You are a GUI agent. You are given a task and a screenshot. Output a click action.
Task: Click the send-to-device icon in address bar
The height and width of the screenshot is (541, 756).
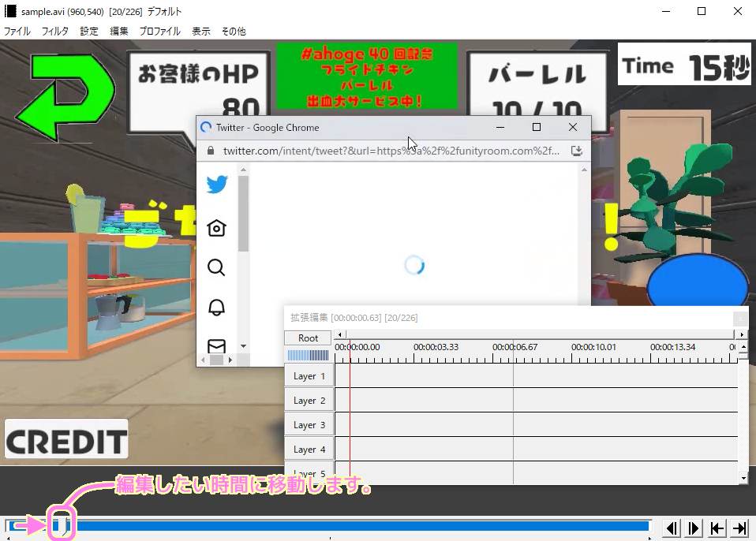pos(576,150)
